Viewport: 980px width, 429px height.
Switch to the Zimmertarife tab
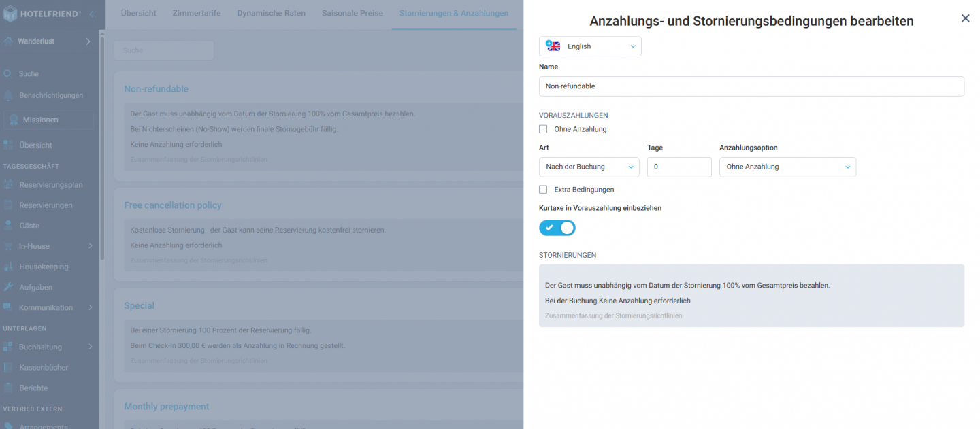click(x=197, y=13)
